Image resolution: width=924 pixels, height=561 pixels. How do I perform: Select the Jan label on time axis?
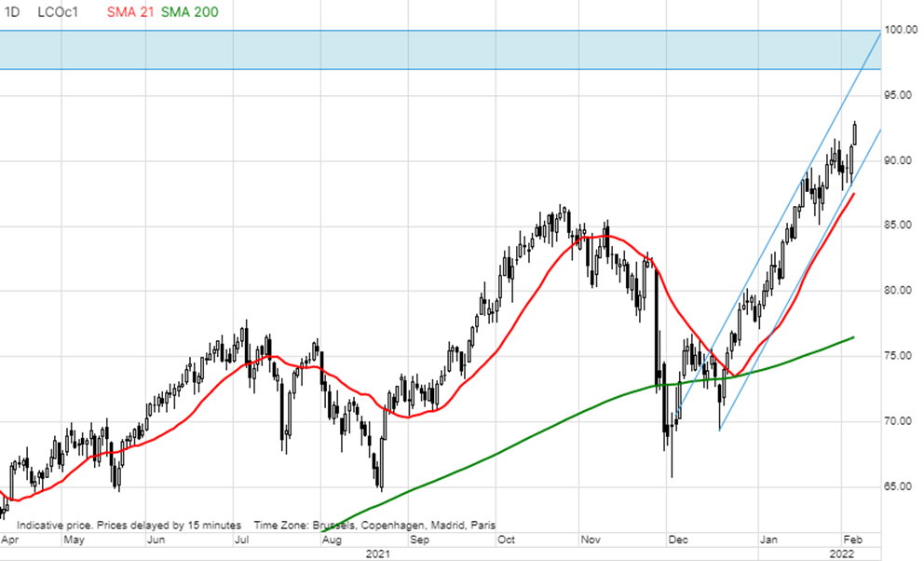[x=768, y=540]
